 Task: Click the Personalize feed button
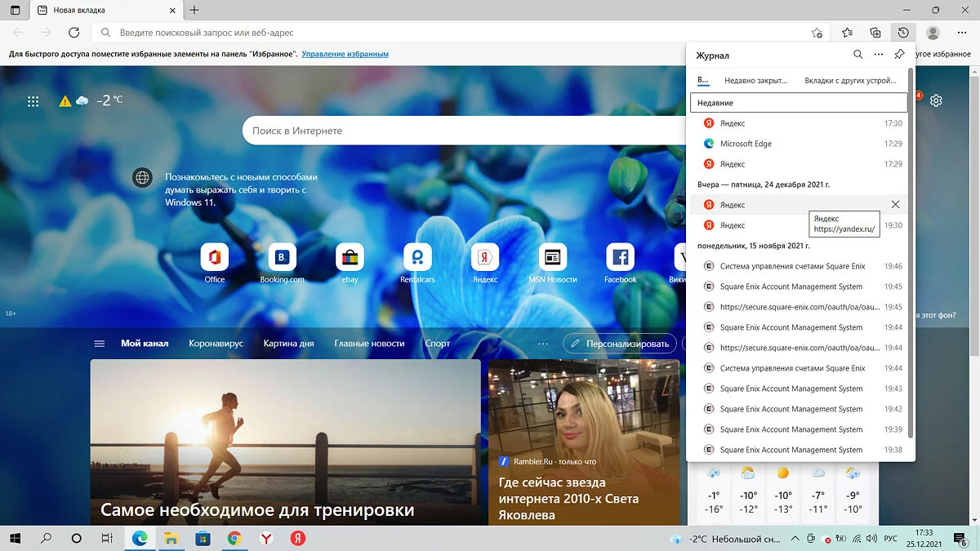click(x=620, y=344)
